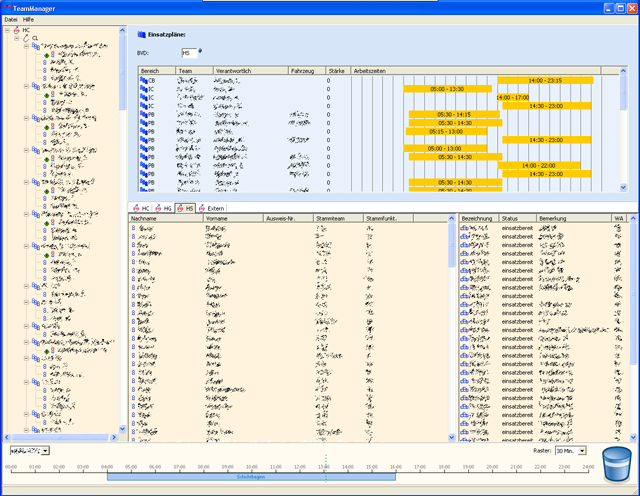
Task: Click the Schichtbeginn bar on the timeline
Action: coord(251,477)
